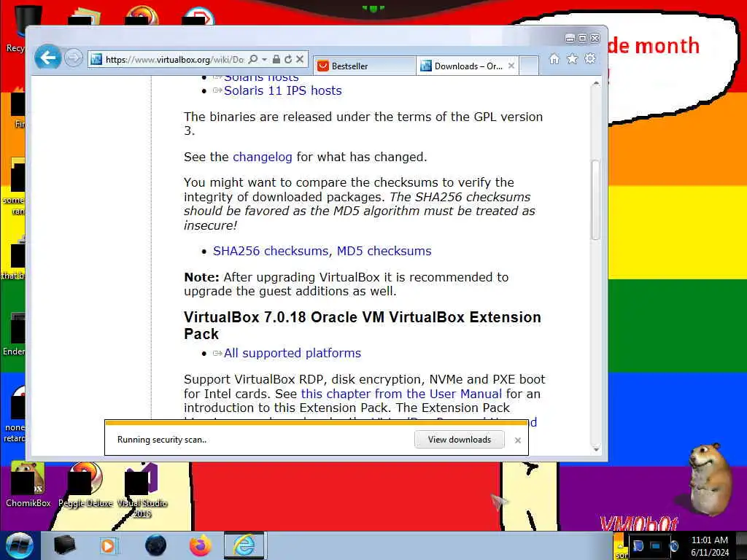Click the forward navigation arrow button

(74, 58)
